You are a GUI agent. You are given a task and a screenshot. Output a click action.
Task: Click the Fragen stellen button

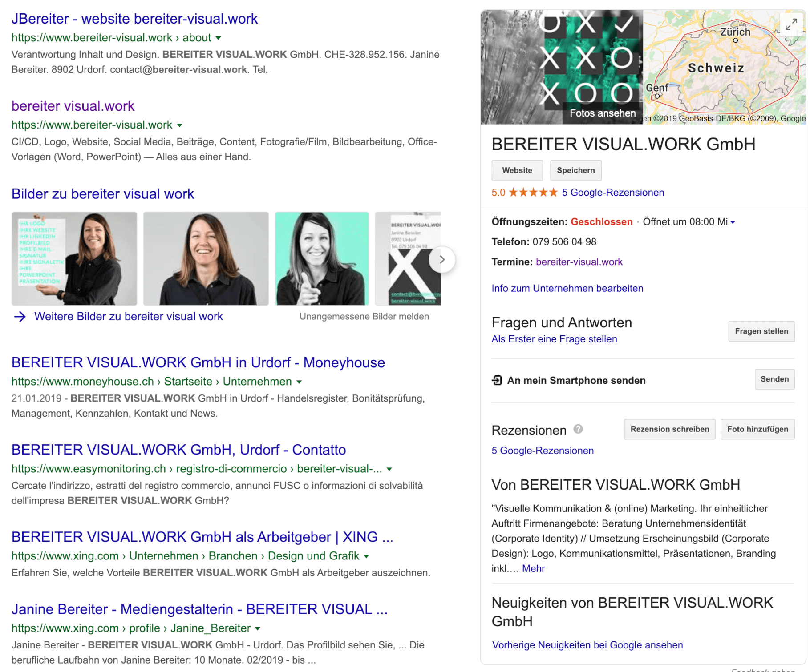pos(761,331)
